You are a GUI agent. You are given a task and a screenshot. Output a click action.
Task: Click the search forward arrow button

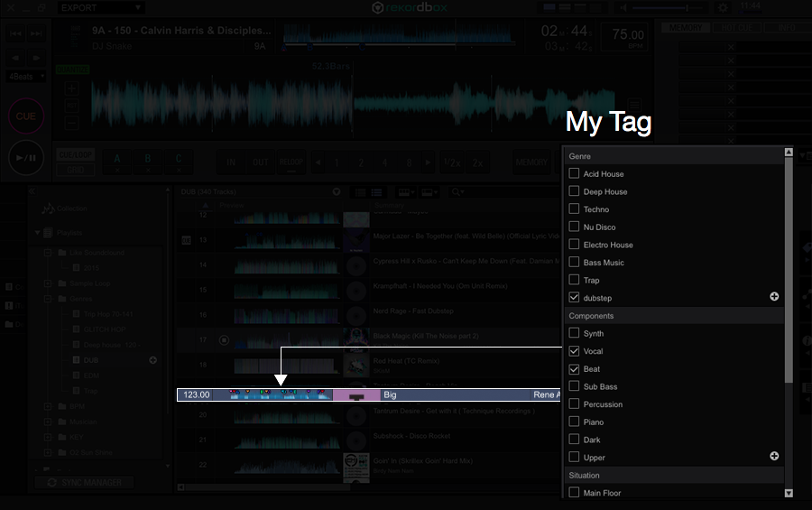click(x=36, y=58)
